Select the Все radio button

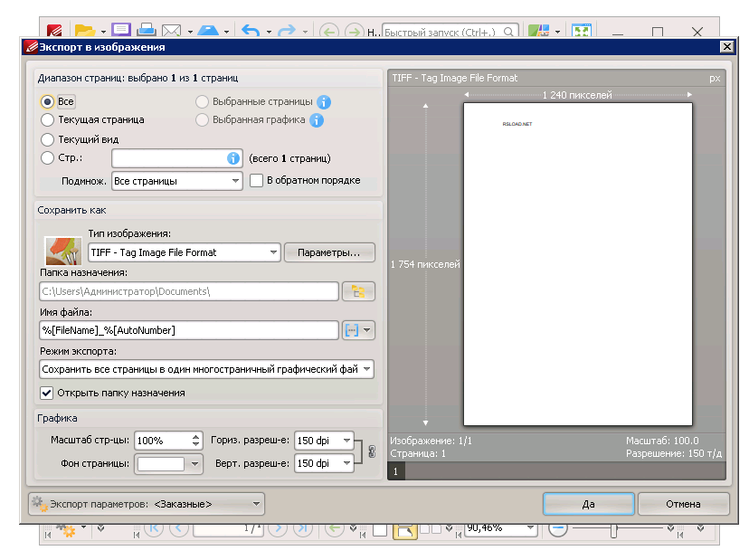click(x=47, y=101)
